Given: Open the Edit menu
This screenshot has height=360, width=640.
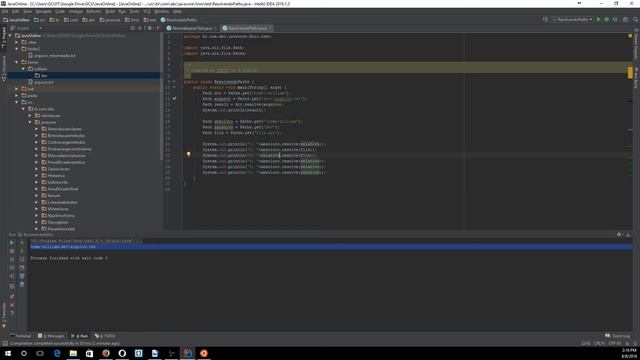Looking at the screenshot, I should coord(16,11).
